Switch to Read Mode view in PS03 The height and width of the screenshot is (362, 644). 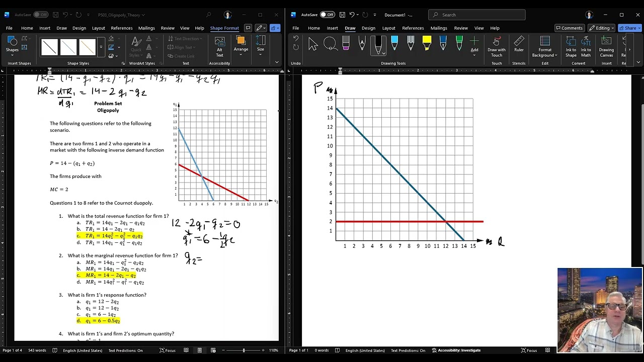point(186,350)
